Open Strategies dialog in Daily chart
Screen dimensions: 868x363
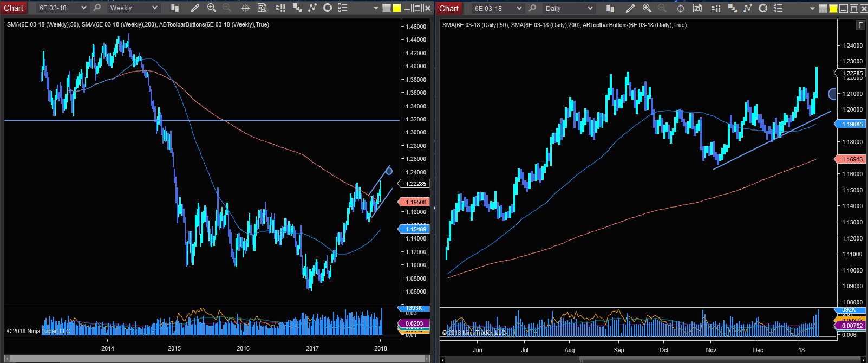pos(763,8)
